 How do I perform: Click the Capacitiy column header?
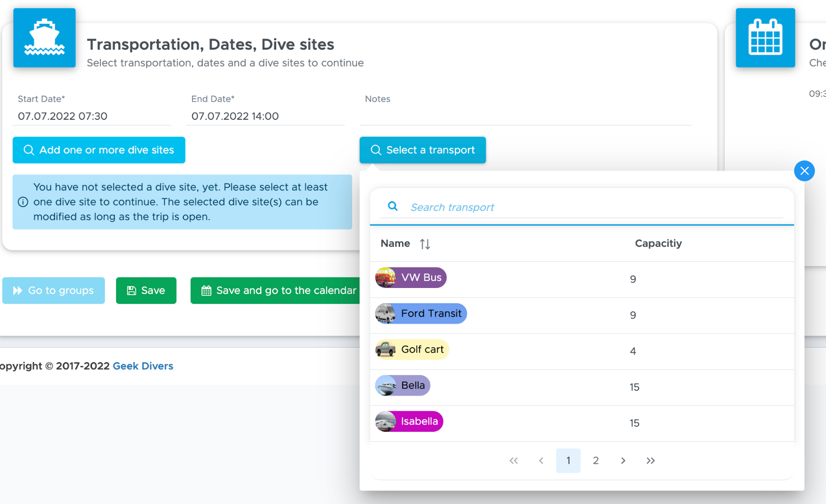click(x=658, y=243)
